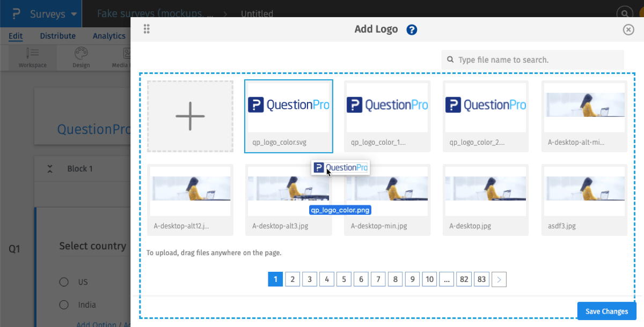
Task: Switch to the Distribute tab
Action: pyautogui.click(x=57, y=36)
